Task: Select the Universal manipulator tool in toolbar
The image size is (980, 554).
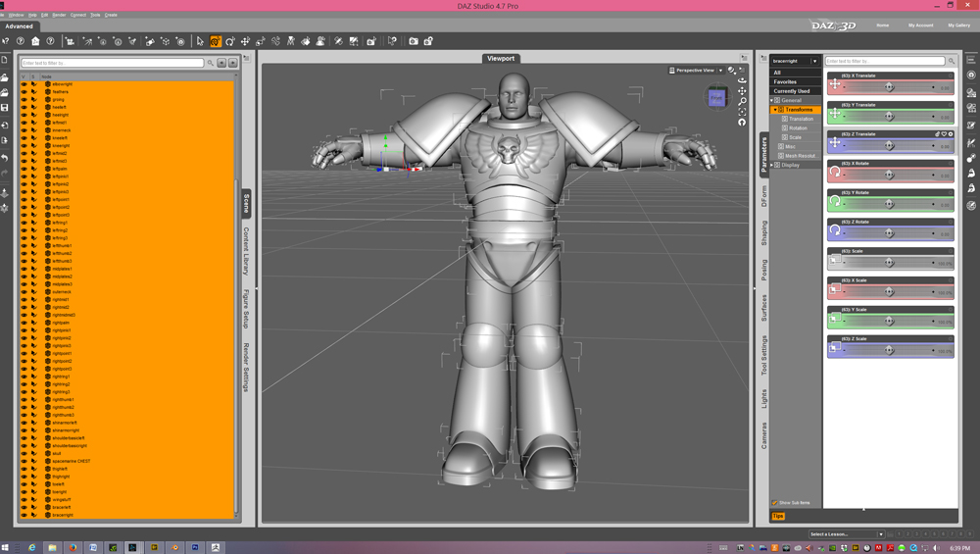Action: 215,42
